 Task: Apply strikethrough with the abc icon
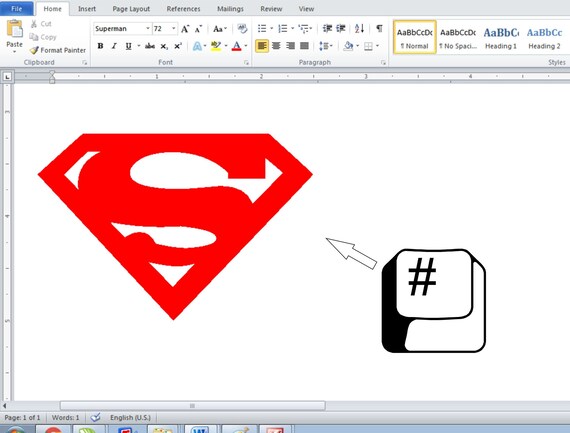point(150,46)
